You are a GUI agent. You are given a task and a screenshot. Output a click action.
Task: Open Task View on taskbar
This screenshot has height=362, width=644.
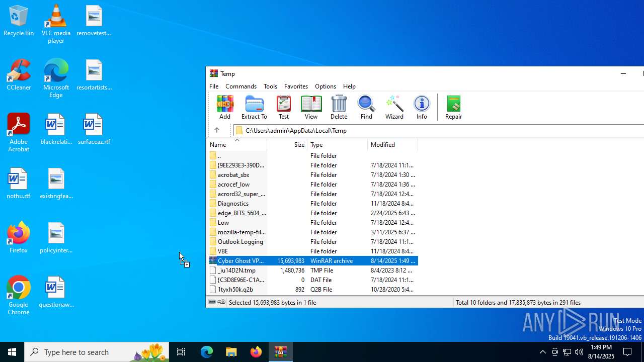(181, 352)
